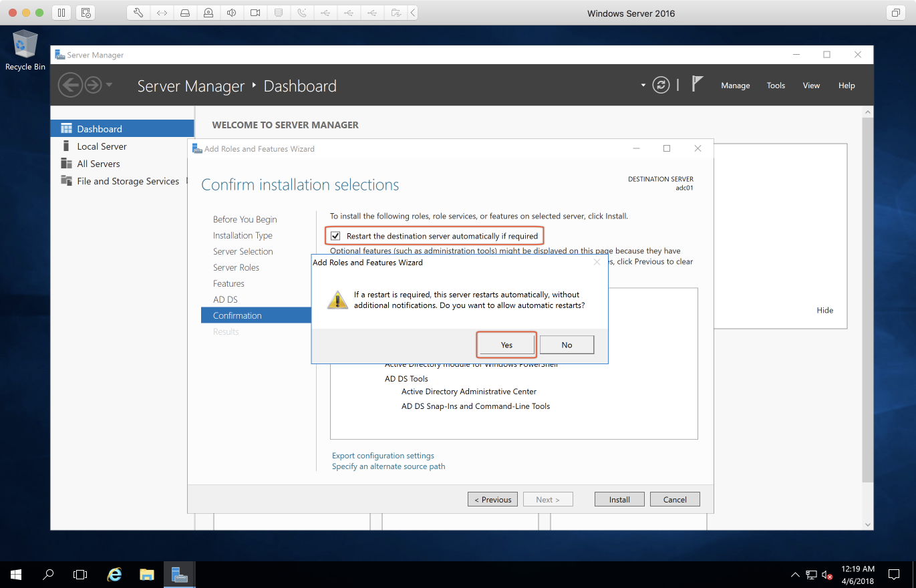Open File Explorer from the taskbar

click(147, 574)
